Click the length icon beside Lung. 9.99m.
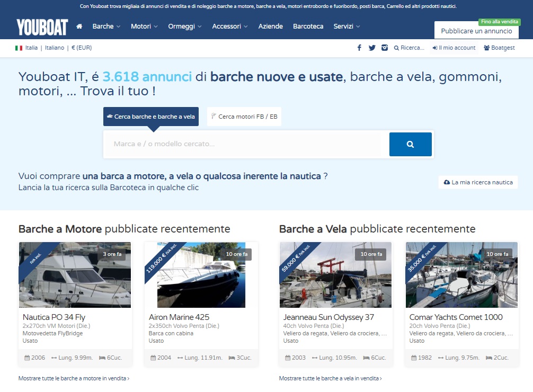533x392 pixels. pos(54,358)
